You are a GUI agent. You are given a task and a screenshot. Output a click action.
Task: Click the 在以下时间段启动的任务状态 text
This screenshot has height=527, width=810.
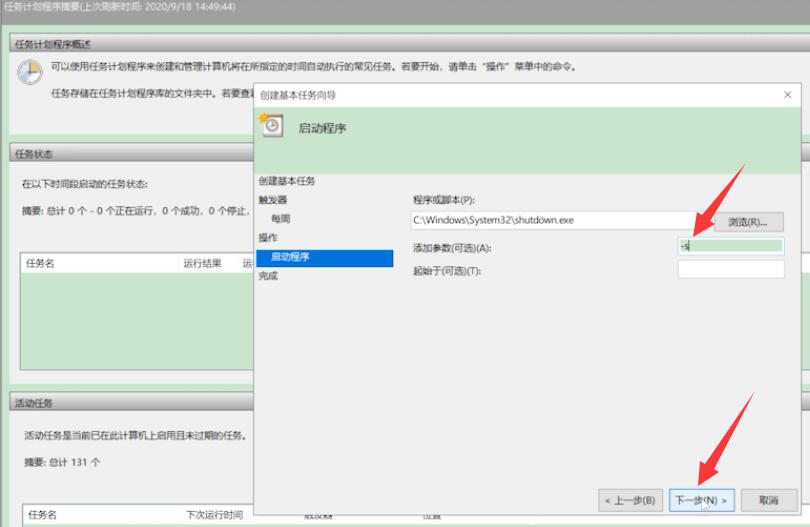[x=85, y=184]
